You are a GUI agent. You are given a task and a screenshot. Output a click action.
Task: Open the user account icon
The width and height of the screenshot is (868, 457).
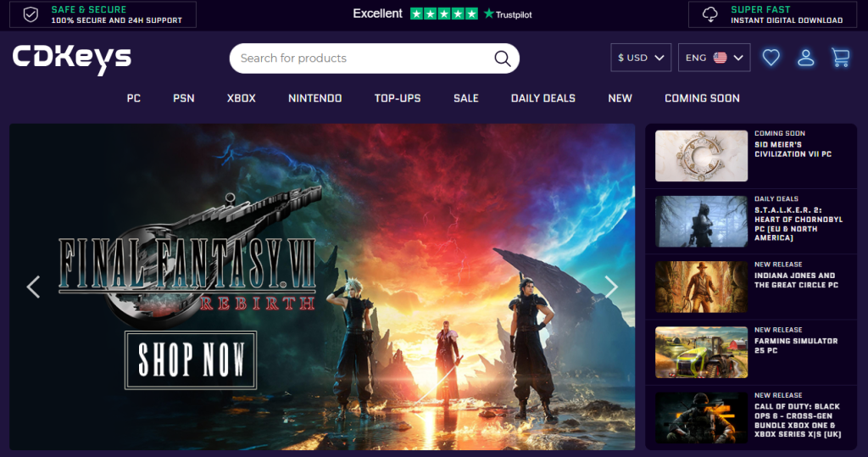tap(806, 58)
